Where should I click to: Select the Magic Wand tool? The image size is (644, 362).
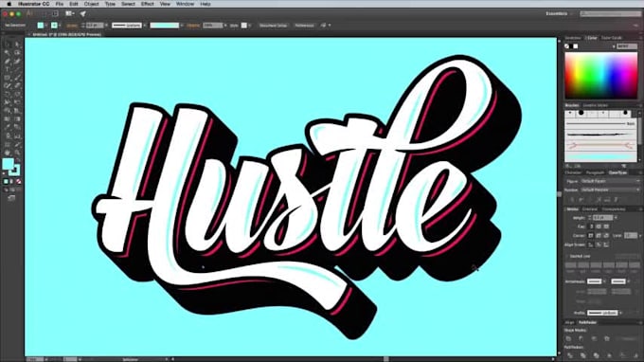coord(8,53)
